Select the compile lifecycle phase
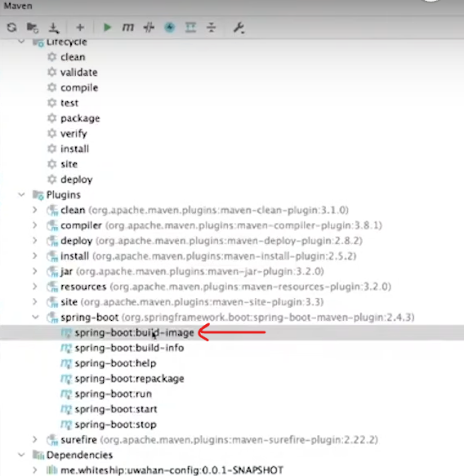The image size is (464, 476). tap(79, 87)
